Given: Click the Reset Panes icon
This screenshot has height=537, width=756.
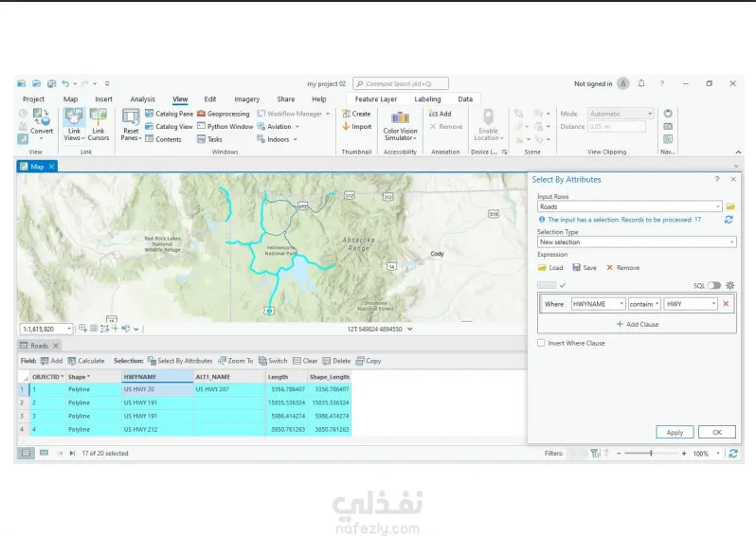Looking at the screenshot, I should click(x=131, y=117).
